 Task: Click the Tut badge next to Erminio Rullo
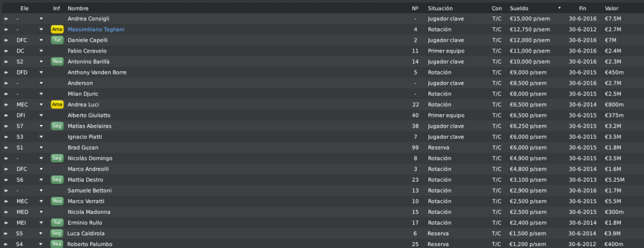(x=57, y=223)
